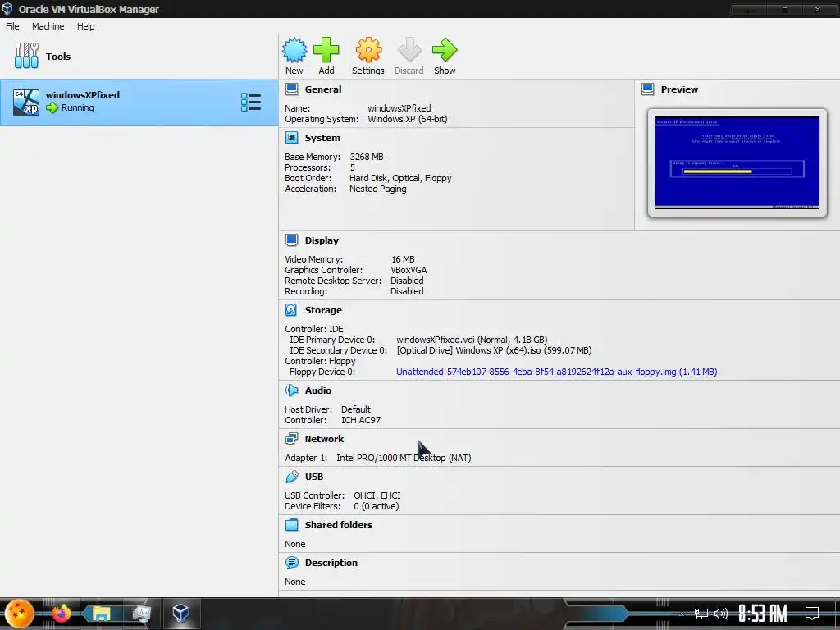The width and height of the screenshot is (840, 630).
Task: Click the Storage section disk icon
Action: pyautogui.click(x=291, y=309)
